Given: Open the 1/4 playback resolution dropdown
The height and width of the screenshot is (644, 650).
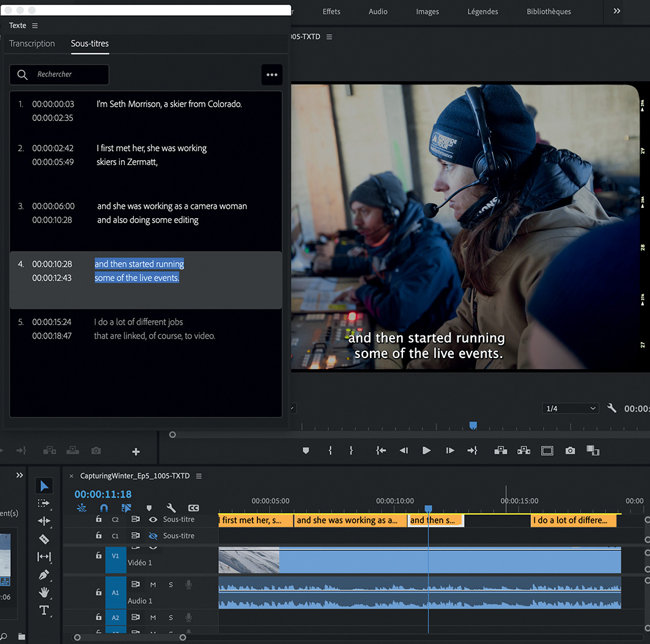Looking at the screenshot, I should [571, 408].
